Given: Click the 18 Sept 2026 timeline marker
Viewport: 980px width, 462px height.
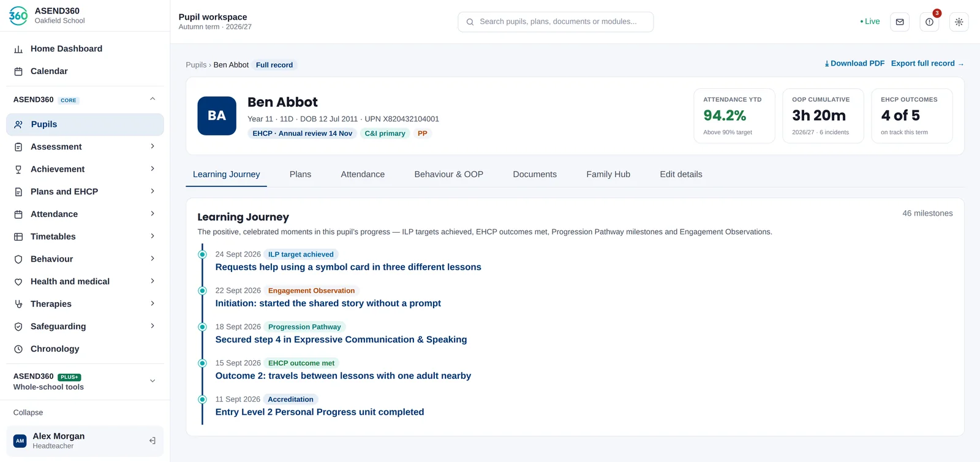Looking at the screenshot, I should click(202, 327).
